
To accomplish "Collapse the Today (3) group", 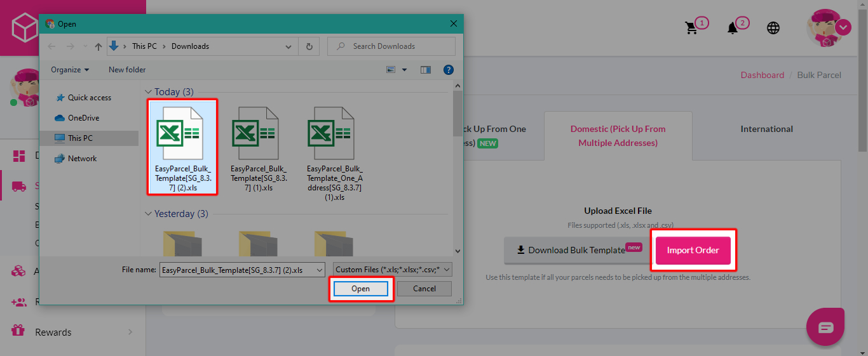I will point(149,92).
